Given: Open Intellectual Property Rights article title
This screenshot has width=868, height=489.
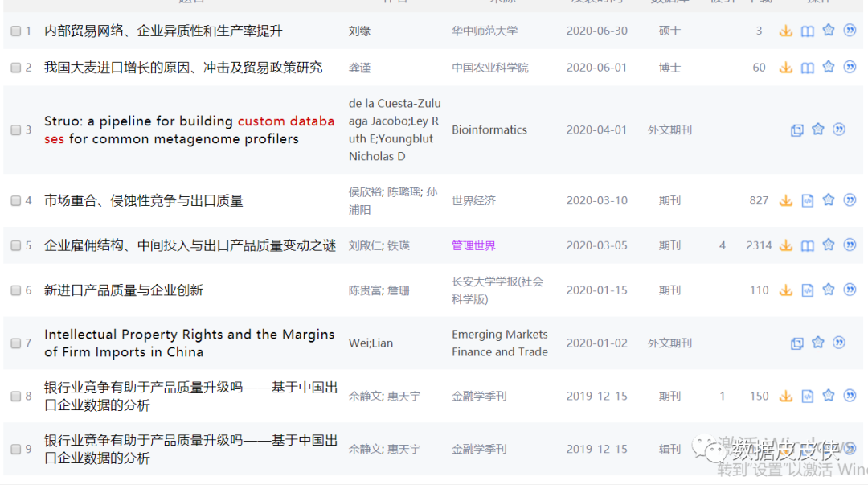Looking at the screenshot, I should [190, 343].
